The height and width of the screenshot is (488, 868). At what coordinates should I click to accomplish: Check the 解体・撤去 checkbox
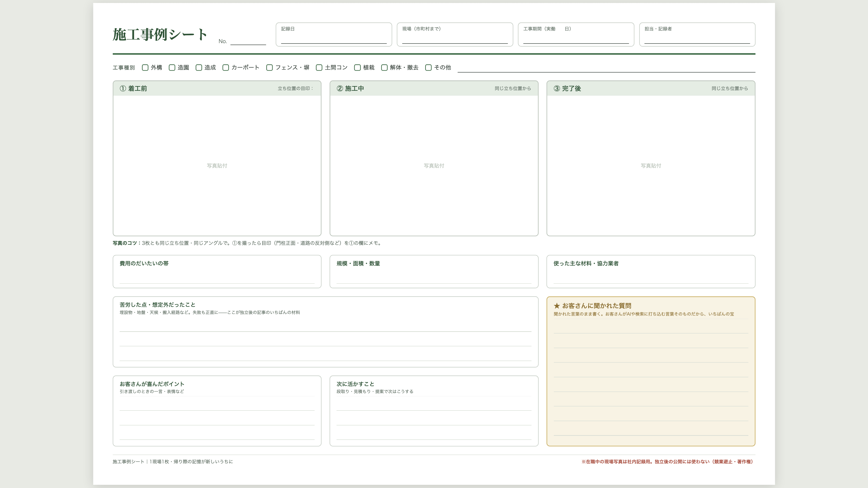point(384,68)
